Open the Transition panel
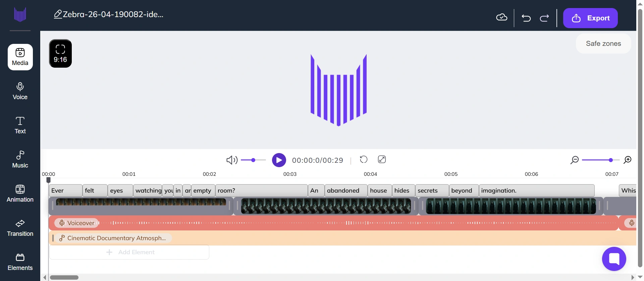Viewport: 644px width, 281px height. 20,228
